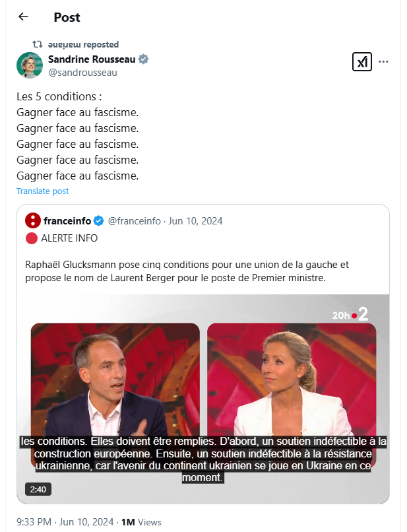Open the @sandrousseau handle link
Image resolution: width=407 pixels, height=532 pixels.
point(82,73)
